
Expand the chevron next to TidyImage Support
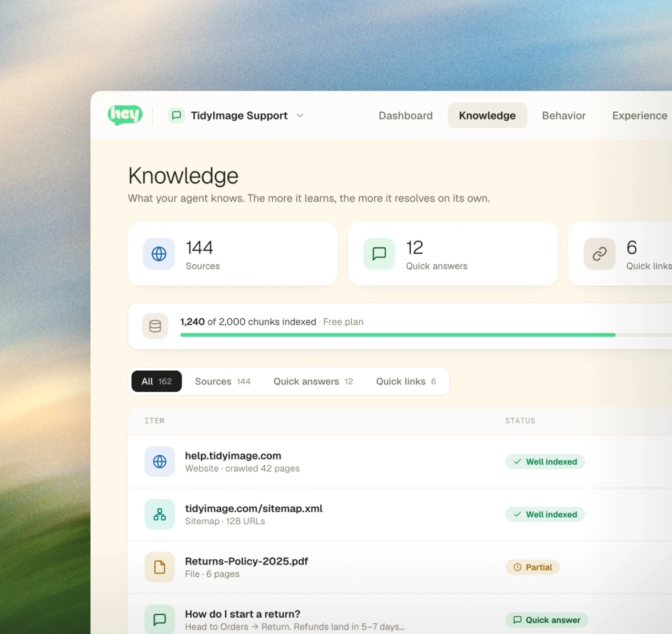pos(300,115)
